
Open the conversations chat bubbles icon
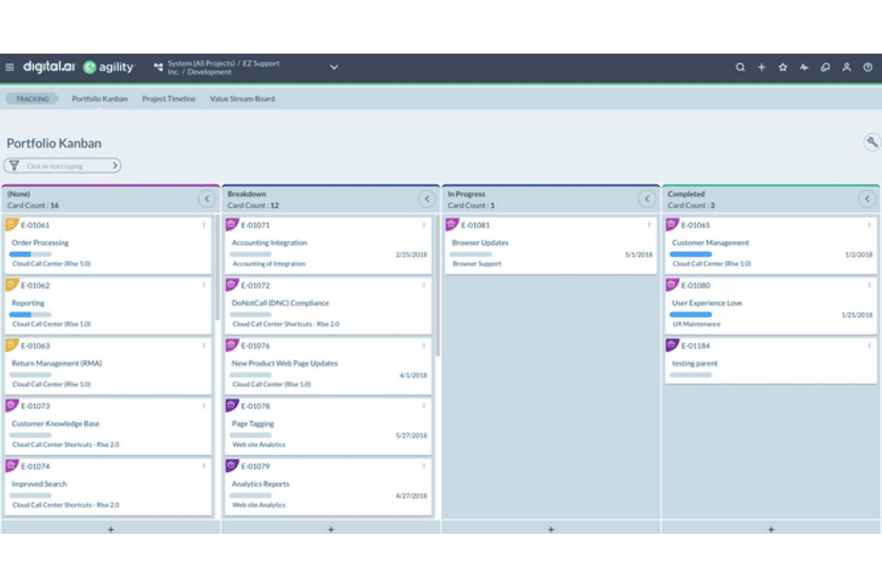point(825,67)
